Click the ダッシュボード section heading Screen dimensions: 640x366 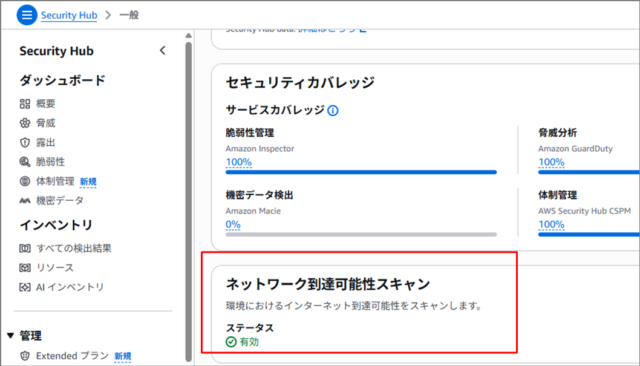(62, 80)
